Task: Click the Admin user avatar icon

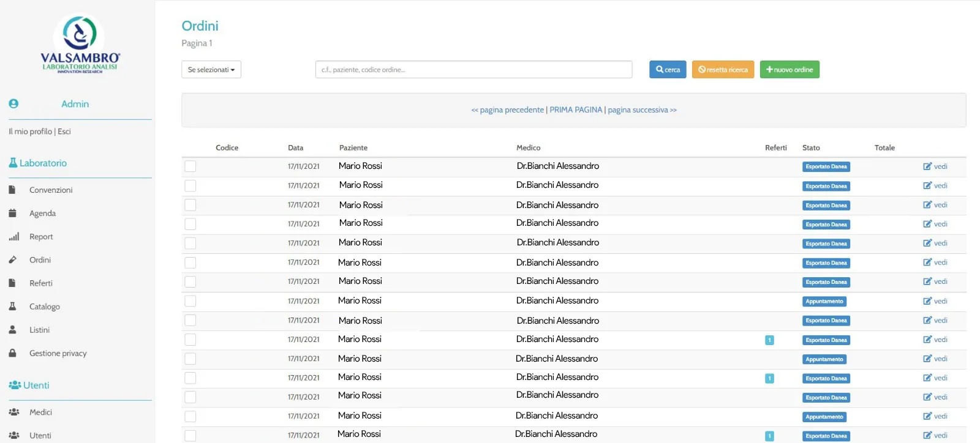Action: coord(13,104)
